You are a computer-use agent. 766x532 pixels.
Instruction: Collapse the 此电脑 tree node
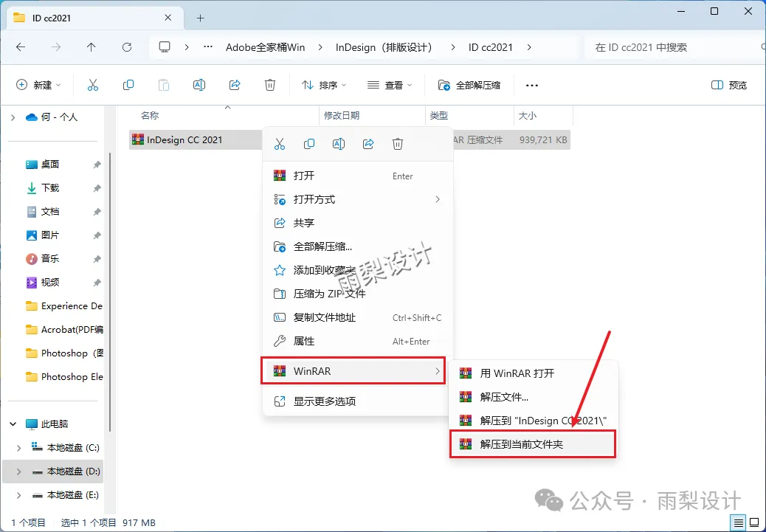click(13, 424)
